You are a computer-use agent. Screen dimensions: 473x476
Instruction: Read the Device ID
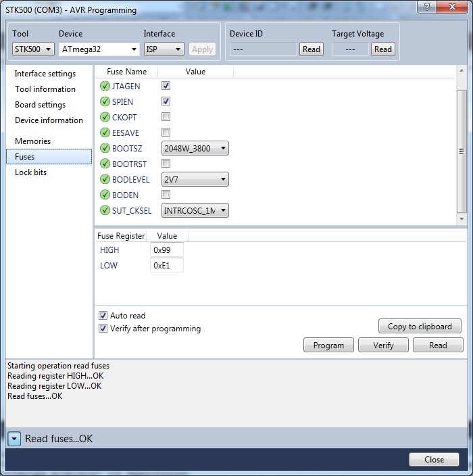click(x=312, y=49)
